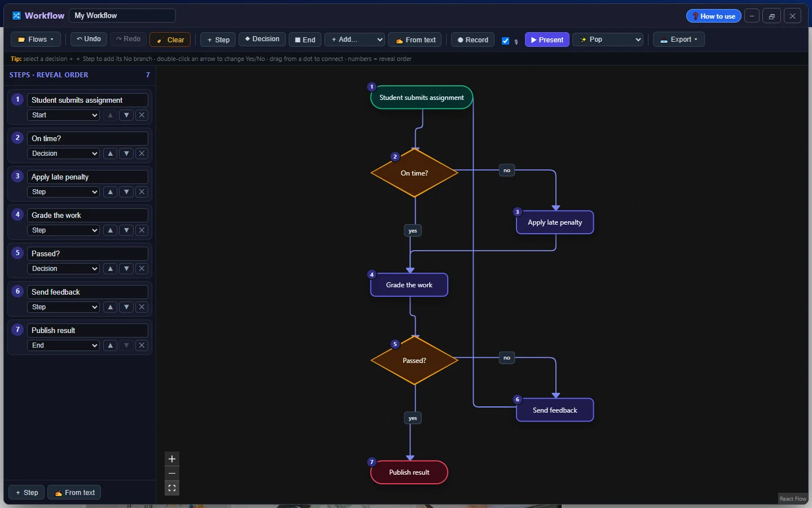Open type dropdown for 'Send feedback'
Image resolution: width=812 pixels, height=508 pixels.
pos(63,307)
